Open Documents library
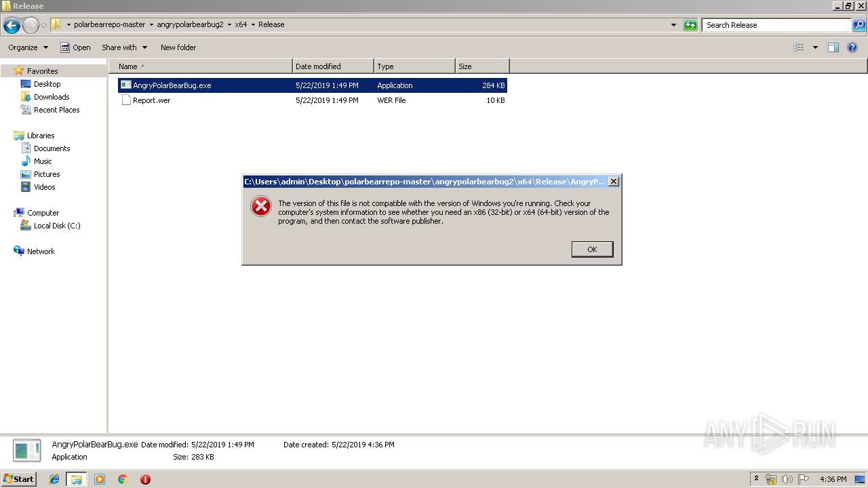This screenshot has height=488, width=868. coord(52,148)
